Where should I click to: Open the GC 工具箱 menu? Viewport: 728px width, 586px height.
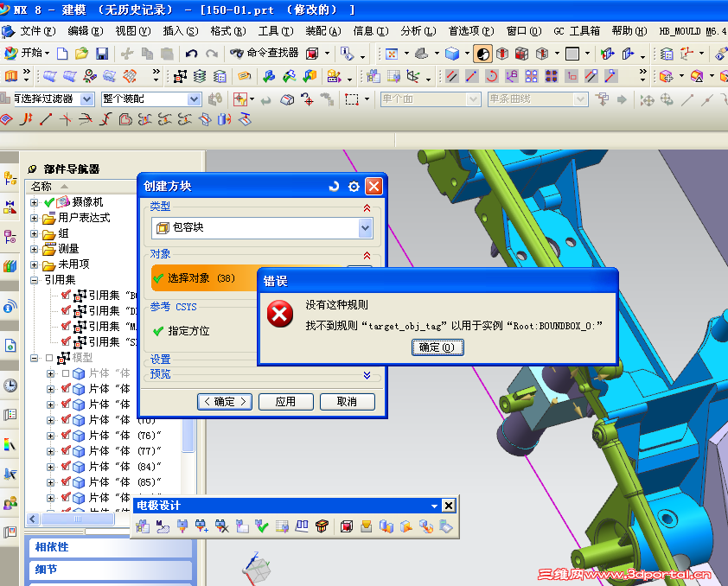pyautogui.click(x=577, y=31)
